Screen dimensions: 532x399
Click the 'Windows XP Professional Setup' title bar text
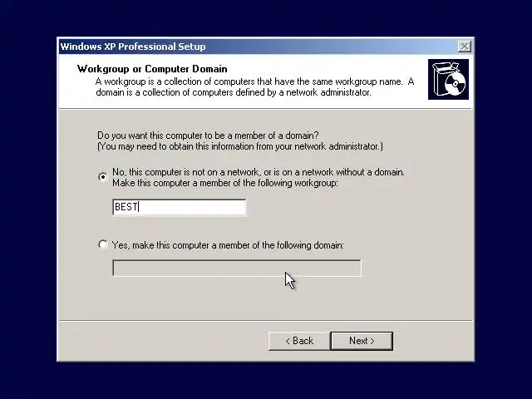point(133,47)
